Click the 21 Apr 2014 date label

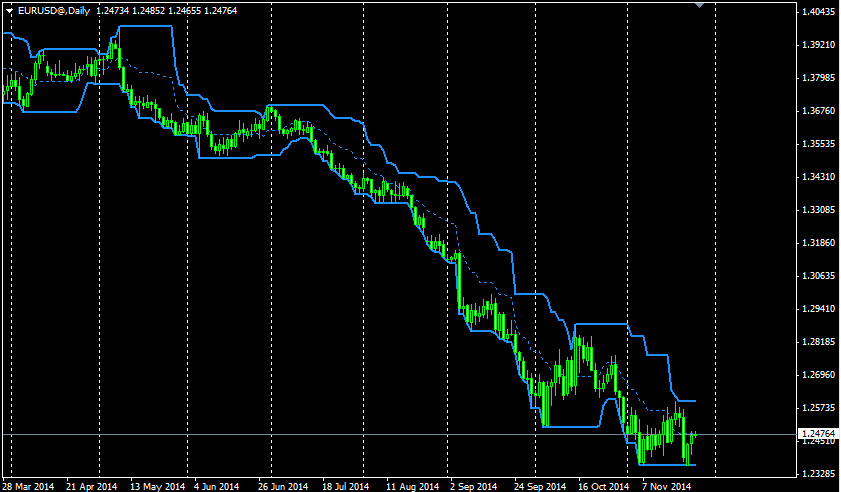click(x=92, y=486)
